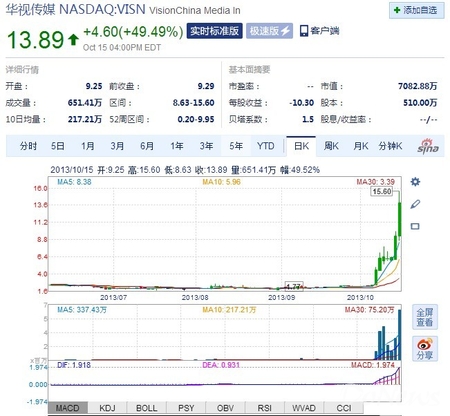450x416 pixels.
Task: Click the 1.77 low price label on chart
Action: tap(294, 286)
